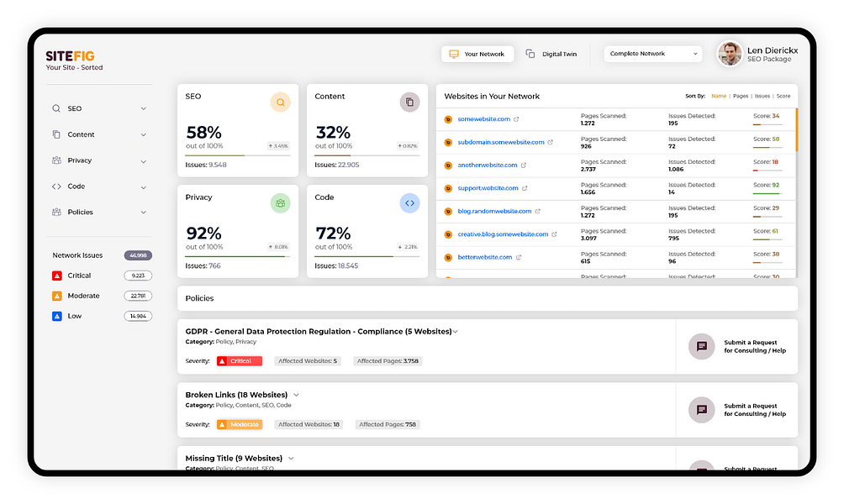Viewport: 844px width, 504px height.
Task: Click GDPR Submit a Request for Consulting
Action: (x=755, y=346)
